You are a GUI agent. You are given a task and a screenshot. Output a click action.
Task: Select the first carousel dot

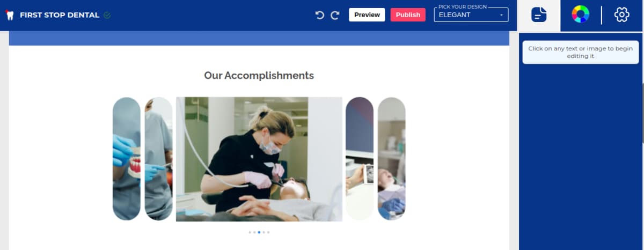click(250, 232)
